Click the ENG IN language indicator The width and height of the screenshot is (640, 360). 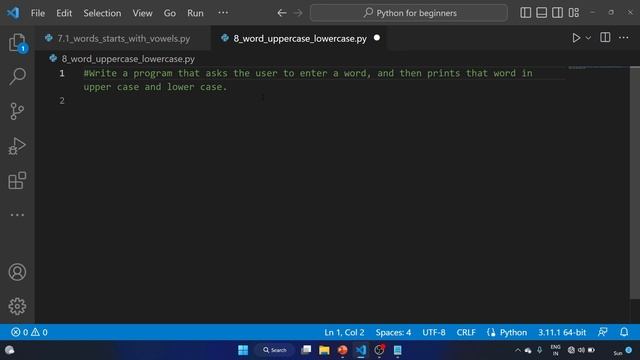555,350
